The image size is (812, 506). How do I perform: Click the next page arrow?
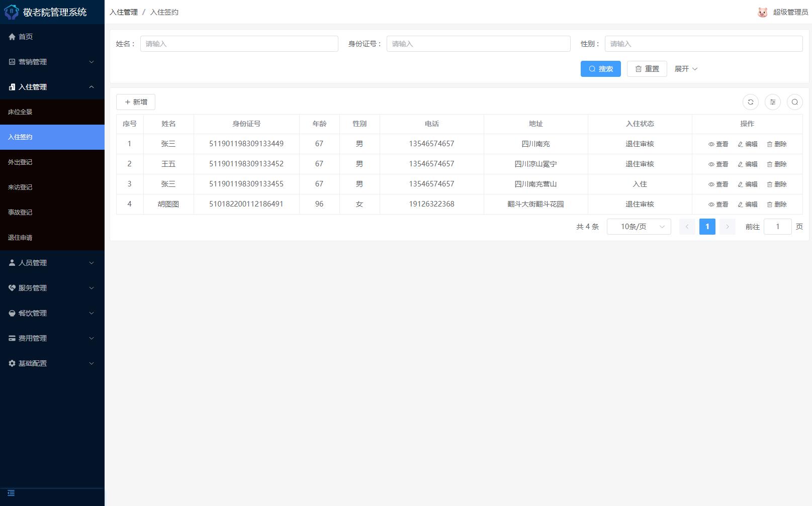[x=728, y=227]
